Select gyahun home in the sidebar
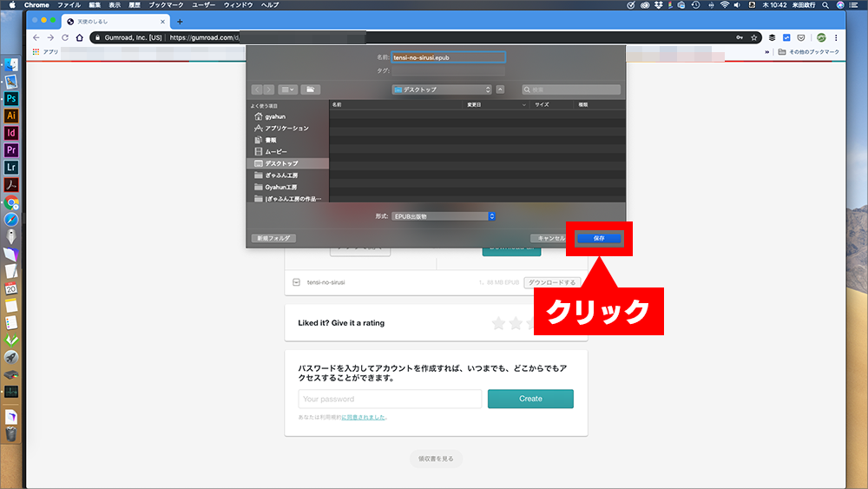 coord(287,116)
